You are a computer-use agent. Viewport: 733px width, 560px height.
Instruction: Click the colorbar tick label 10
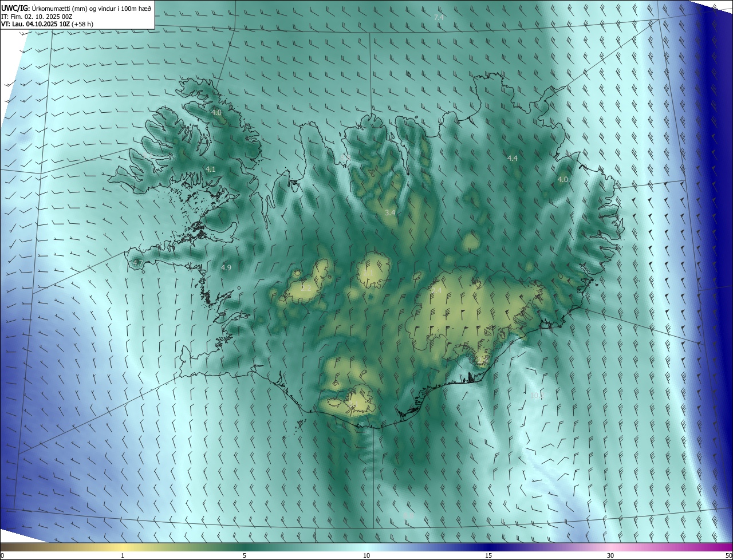coord(366,556)
